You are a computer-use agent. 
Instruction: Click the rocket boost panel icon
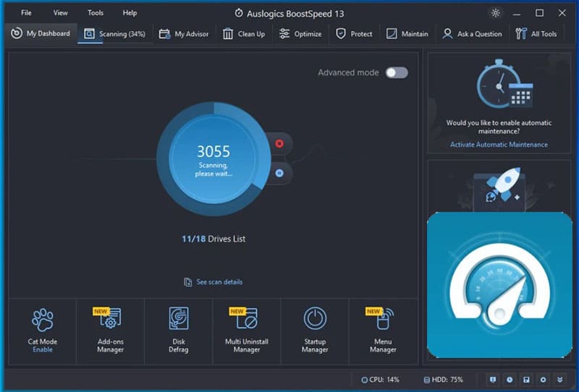pyautogui.click(x=503, y=186)
